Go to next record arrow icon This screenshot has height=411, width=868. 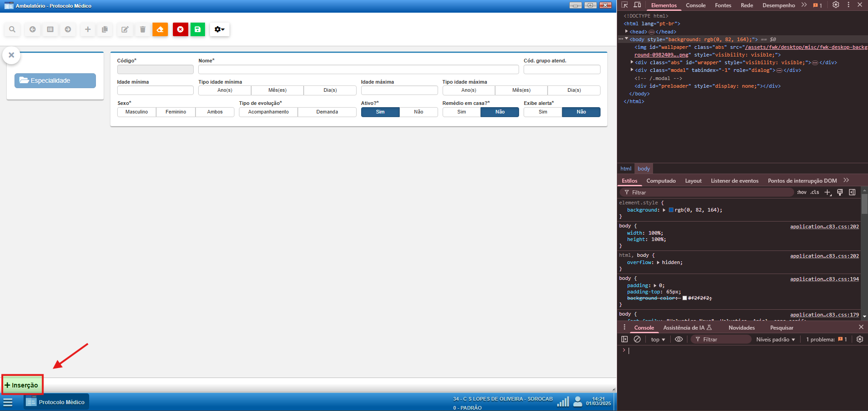68,29
